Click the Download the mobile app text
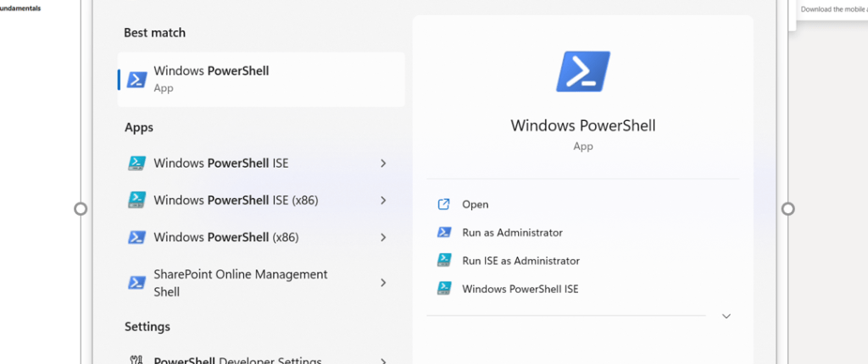 832,9
